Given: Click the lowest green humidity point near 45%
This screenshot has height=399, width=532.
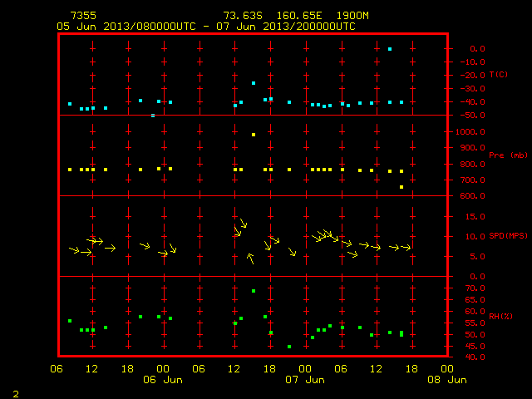Looking at the screenshot, I should tap(289, 347).
